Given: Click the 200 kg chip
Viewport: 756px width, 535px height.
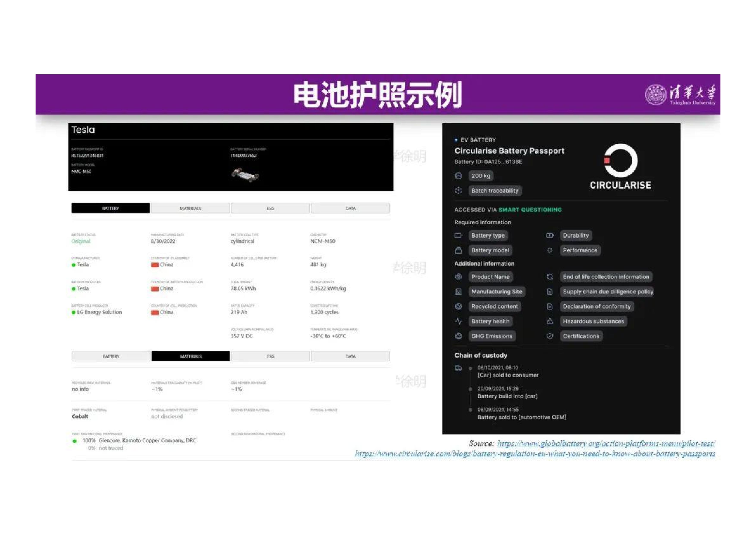Looking at the screenshot, I should (x=481, y=176).
